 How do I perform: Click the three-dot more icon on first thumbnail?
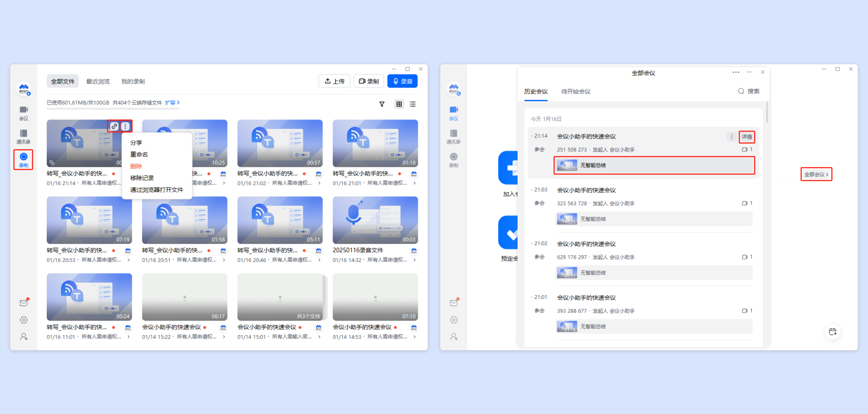tap(125, 126)
